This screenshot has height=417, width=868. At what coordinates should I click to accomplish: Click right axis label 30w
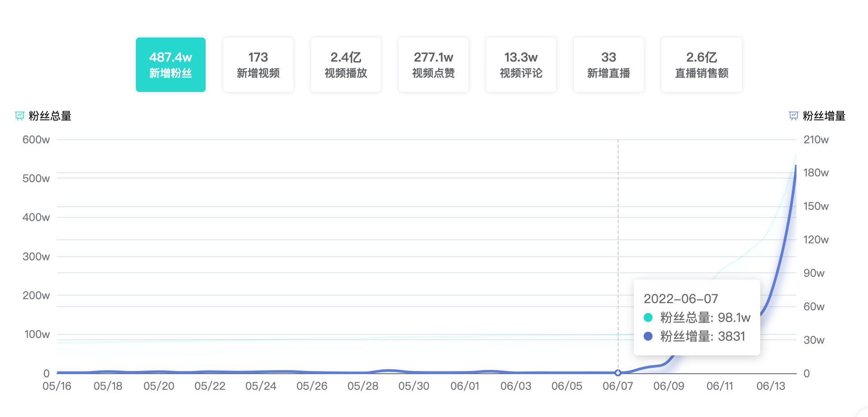[814, 340]
